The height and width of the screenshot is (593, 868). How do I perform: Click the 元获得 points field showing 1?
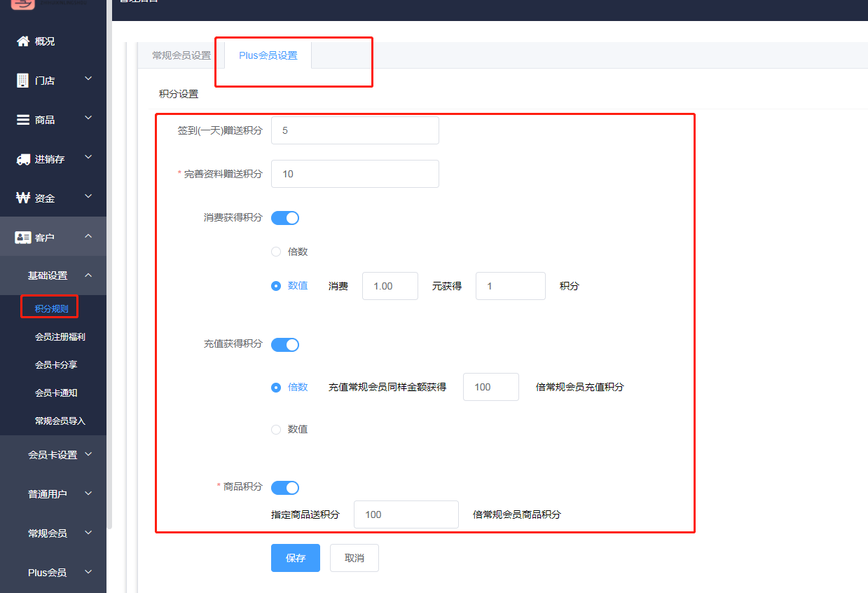(x=511, y=286)
